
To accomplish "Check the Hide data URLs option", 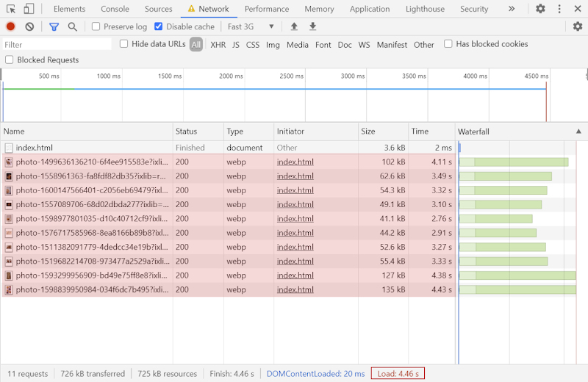I will (124, 44).
